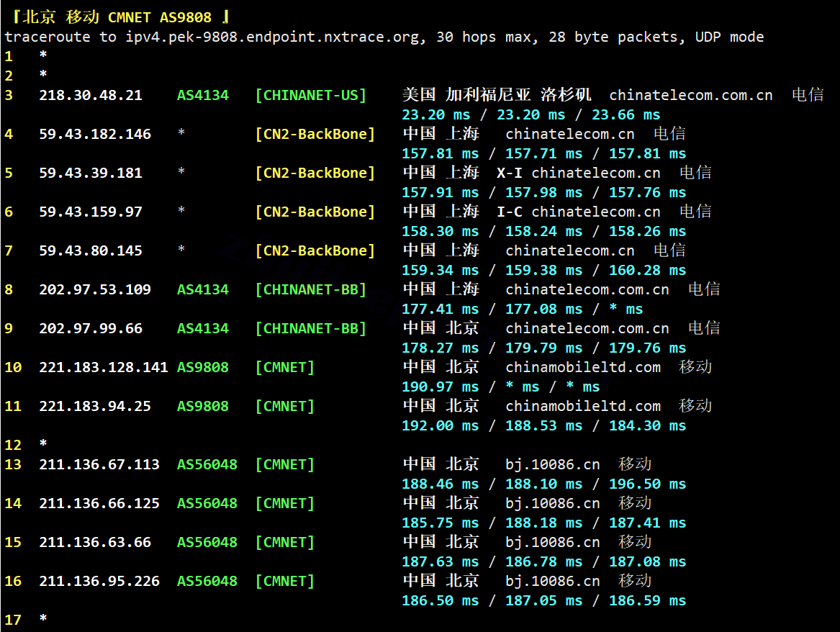Click IP address 59.43.159.97
This screenshot has height=632, width=840.
(91, 212)
